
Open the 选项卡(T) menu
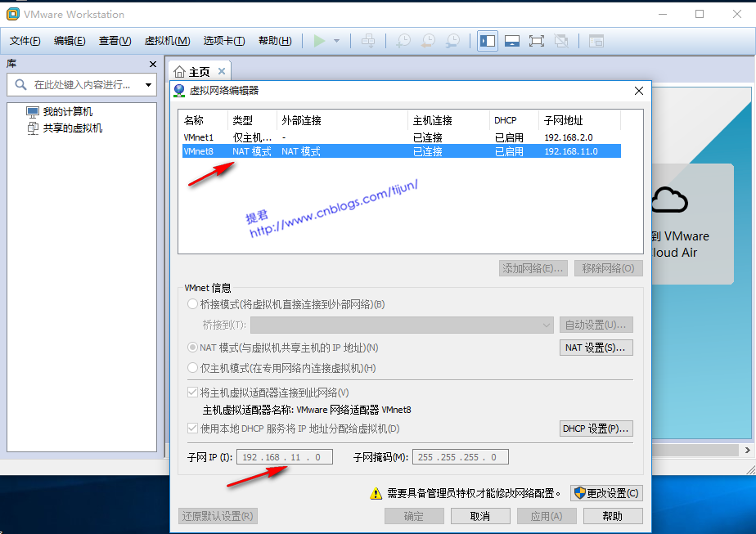[224, 41]
